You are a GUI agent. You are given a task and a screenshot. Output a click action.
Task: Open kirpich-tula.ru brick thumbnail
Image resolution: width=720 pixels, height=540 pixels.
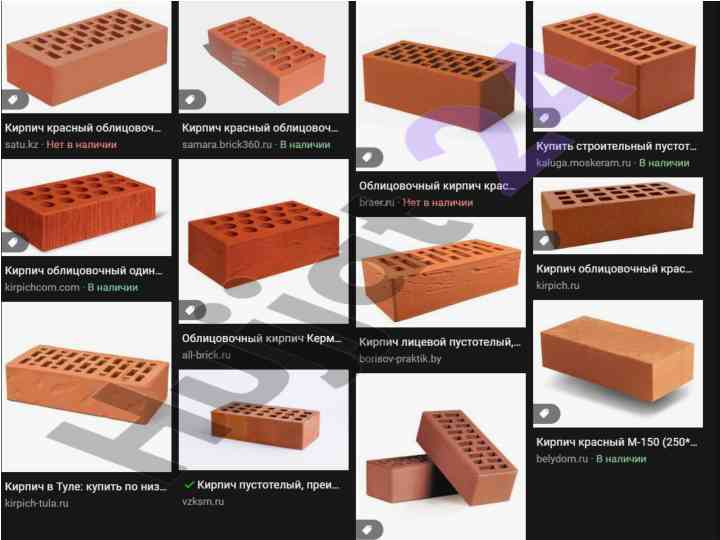[x=86, y=387]
